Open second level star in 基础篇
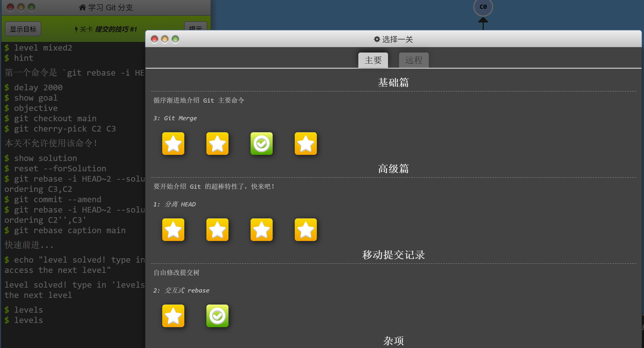This screenshot has width=644, height=348. (217, 144)
